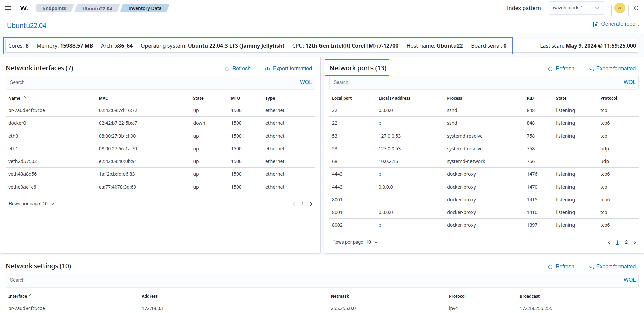Image resolution: width=644 pixels, height=313 pixels.
Task: Click Refresh text in Network ports
Action: pos(565,68)
